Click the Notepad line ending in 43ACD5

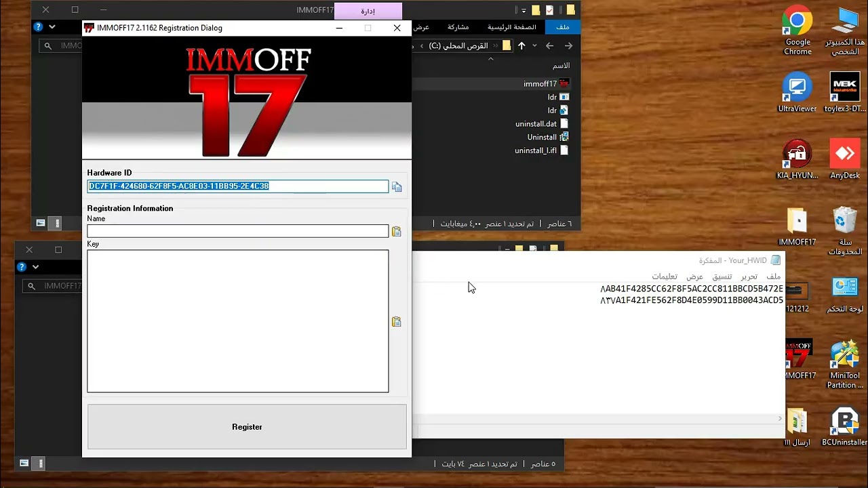tap(692, 300)
